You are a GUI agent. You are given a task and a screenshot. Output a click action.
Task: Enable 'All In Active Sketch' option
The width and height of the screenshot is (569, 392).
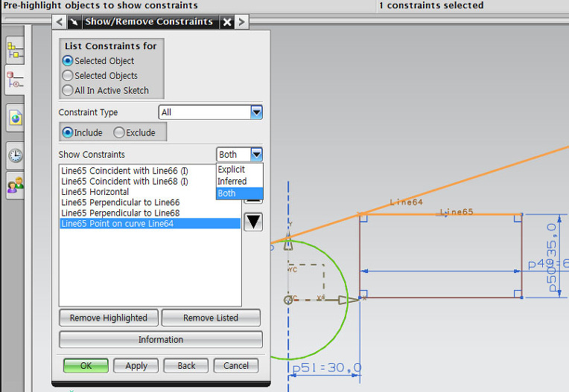coord(68,91)
